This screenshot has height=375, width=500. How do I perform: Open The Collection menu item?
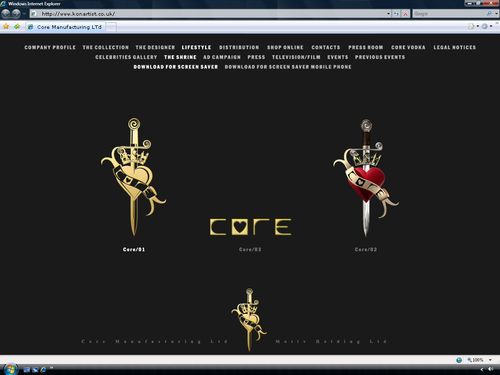106,47
